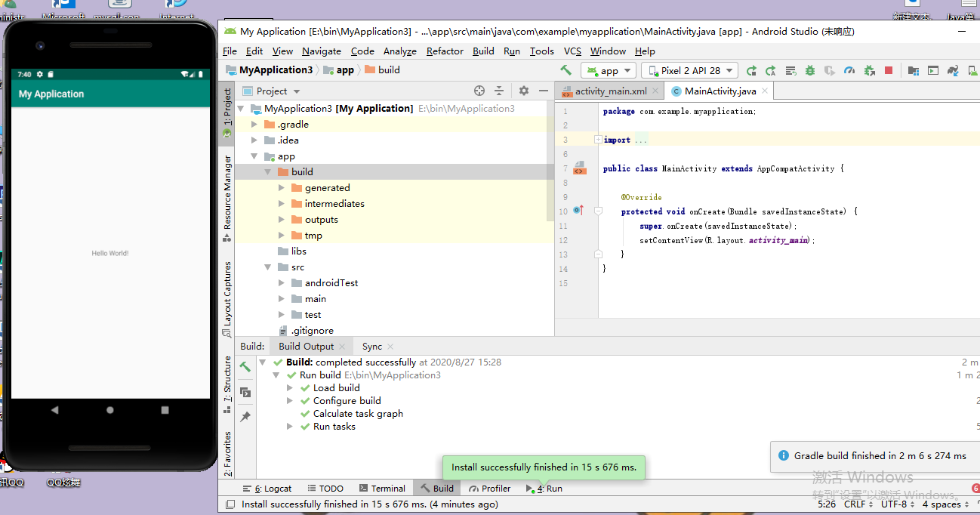Viewport: 980px width, 515px height.
Task: Click tool windows quick-access icon in status bar
Action: pyautogui.click(x=230, y=504)
